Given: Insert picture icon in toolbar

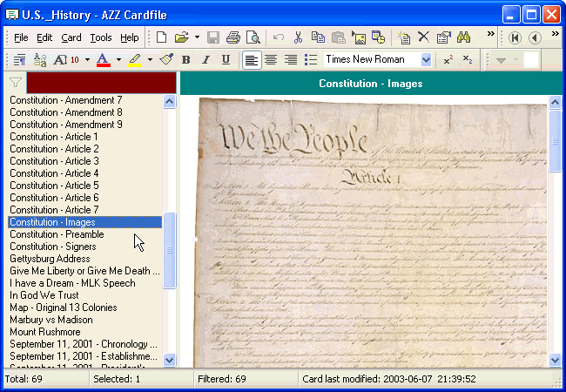Looking at the screenshot, I should 359,37.
